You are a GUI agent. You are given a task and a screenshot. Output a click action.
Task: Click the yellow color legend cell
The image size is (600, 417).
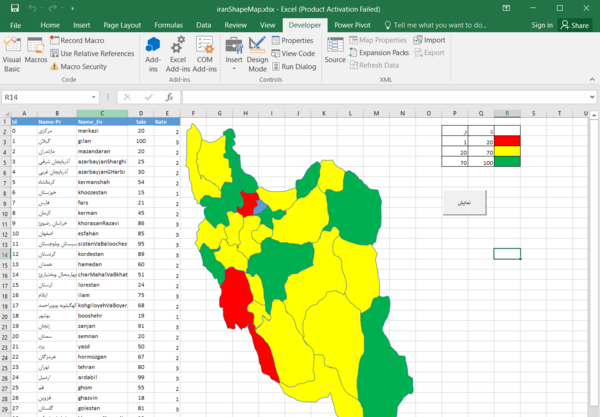[x=507, y=151]
